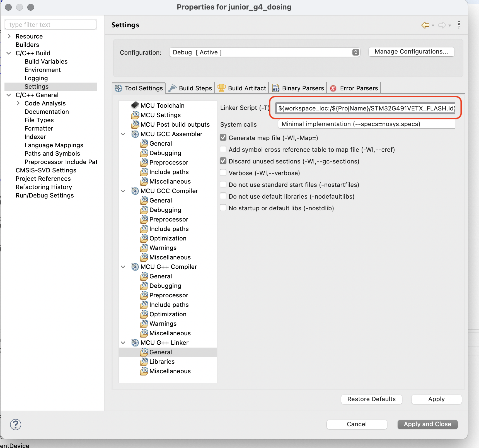Viewport: 479px width, 448px height.
Task: Click the help question mark icon
Action: click(x=16, y=424)
